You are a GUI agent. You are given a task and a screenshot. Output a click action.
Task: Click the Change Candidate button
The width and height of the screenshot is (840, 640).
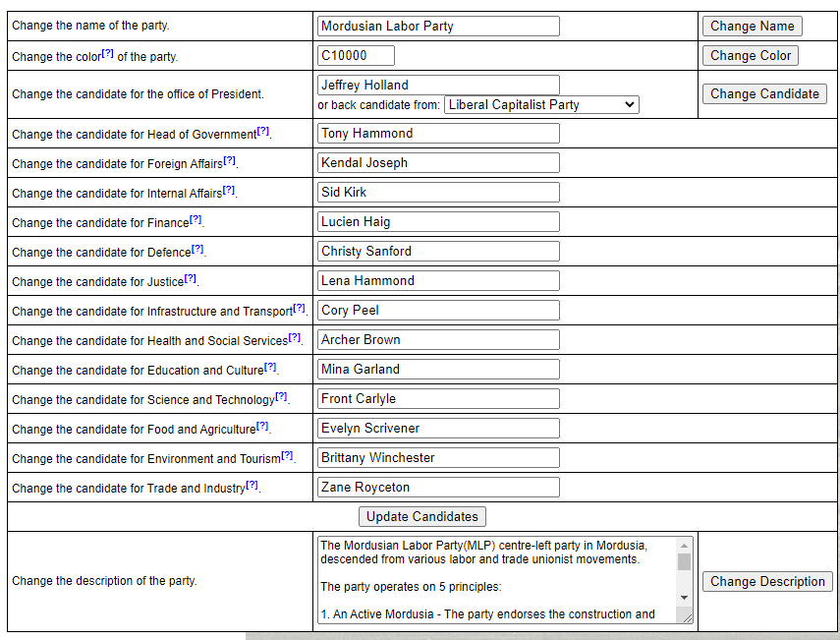point(764,94)
